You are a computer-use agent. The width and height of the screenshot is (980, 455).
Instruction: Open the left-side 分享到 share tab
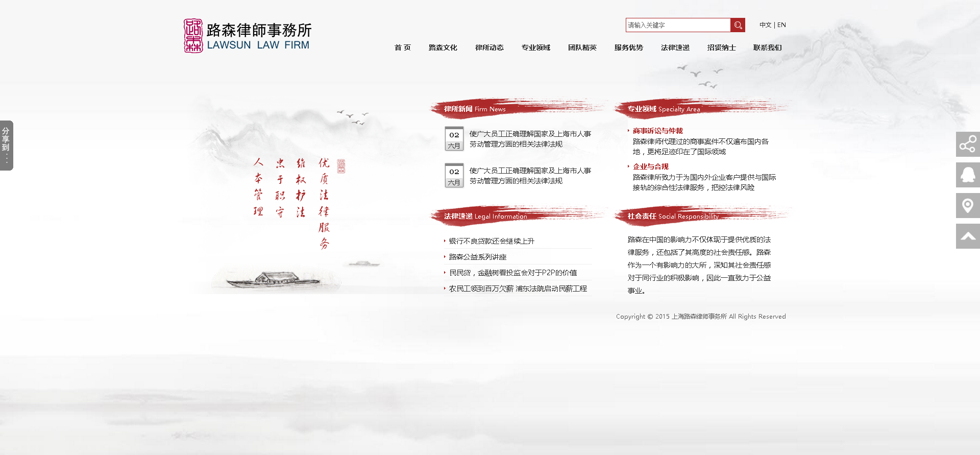pos(6,146)
